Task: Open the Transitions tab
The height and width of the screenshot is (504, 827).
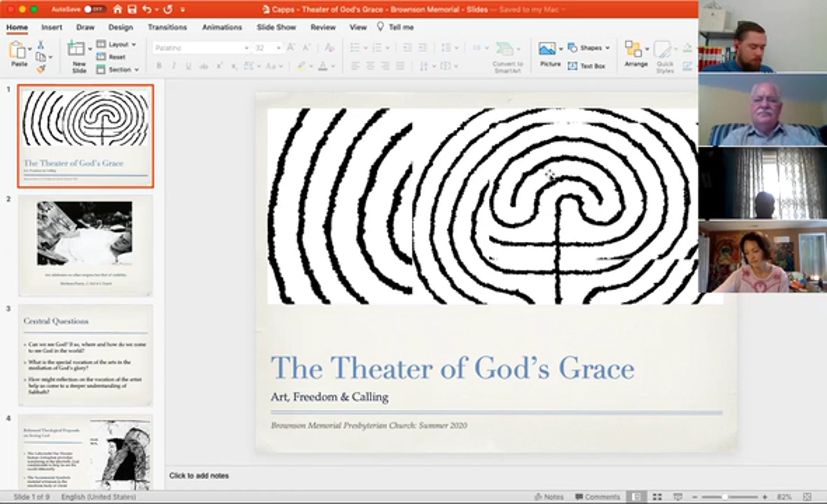Action: [167, 27]
